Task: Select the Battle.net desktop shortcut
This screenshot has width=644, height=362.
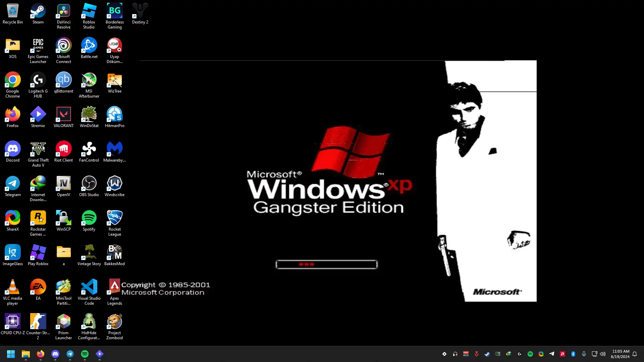Action: (x=89, y=49)
